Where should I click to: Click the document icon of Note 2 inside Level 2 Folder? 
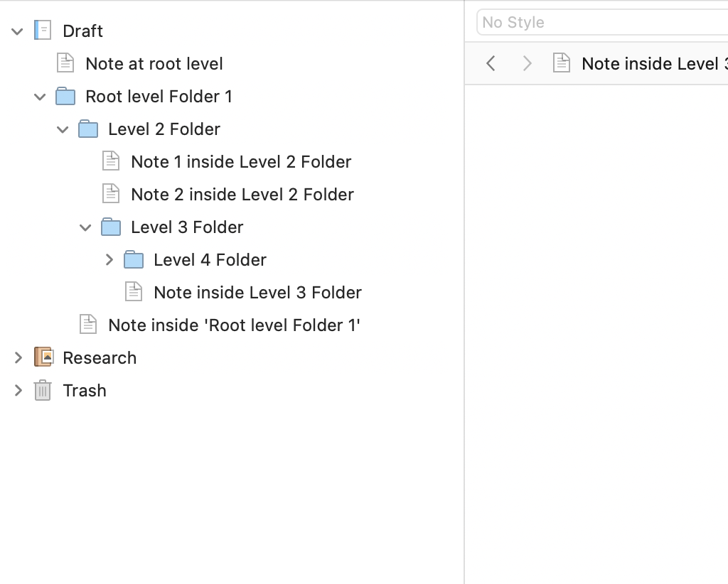pos(111,194)
